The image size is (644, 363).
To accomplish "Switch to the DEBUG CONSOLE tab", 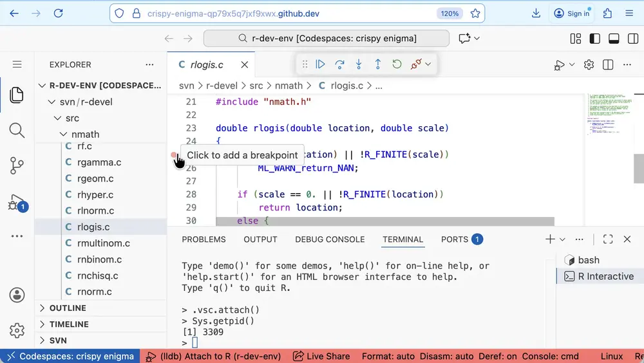I will click(330, 239).
